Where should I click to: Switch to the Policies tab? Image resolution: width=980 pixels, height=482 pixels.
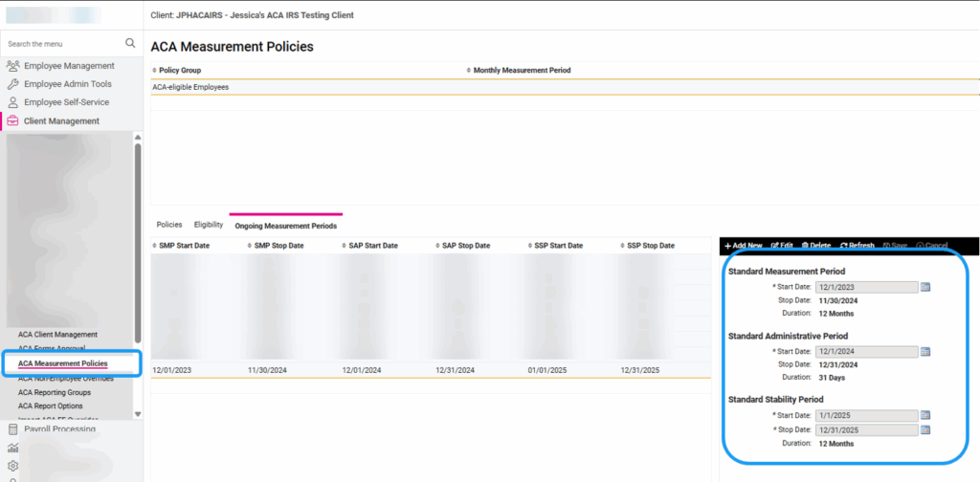[168, 225]
